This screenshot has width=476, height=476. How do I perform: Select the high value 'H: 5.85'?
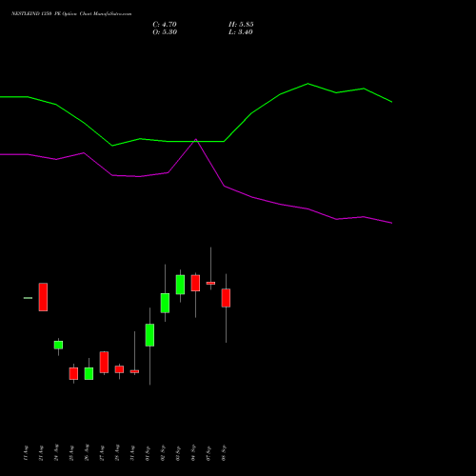click(241, 25)
